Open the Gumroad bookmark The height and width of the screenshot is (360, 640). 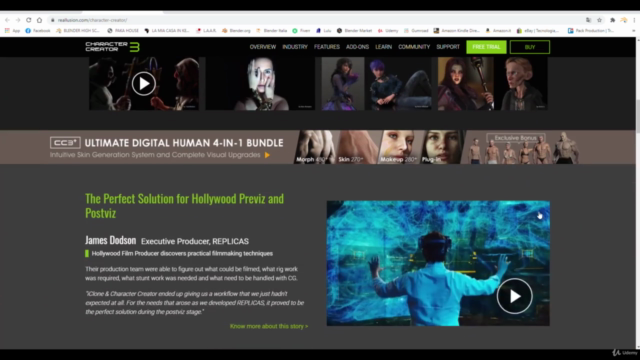[416, 31]
